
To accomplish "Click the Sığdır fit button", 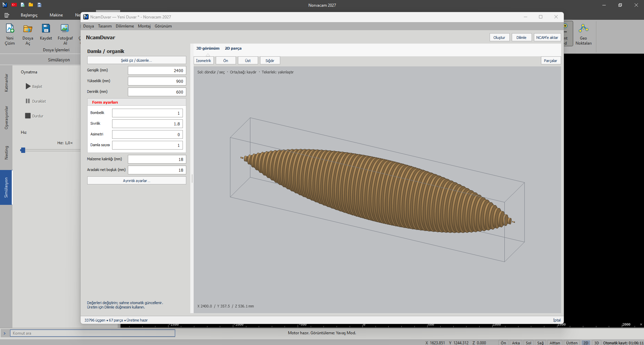I will 270,60.
